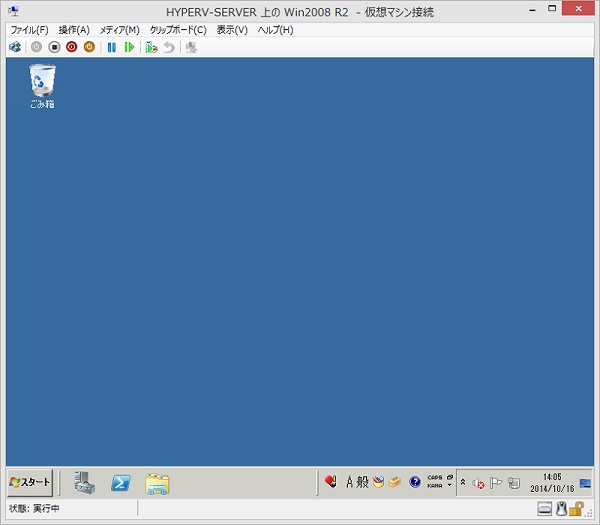The width and height of the screenshot is (600, 525).
Task: Open IME help question mark icon
Action: [415, 482]
